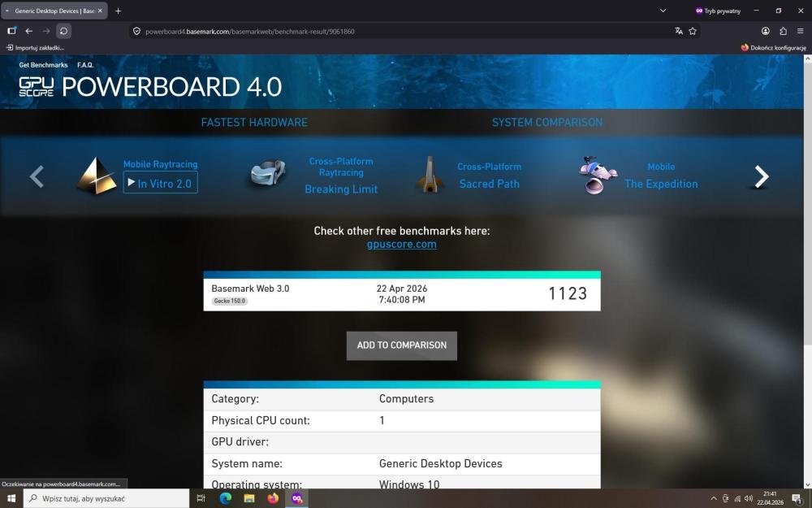Viewport: 812px width, 508px height.
Task: Open Firefox account profile icon
Action: coord(766,31)
